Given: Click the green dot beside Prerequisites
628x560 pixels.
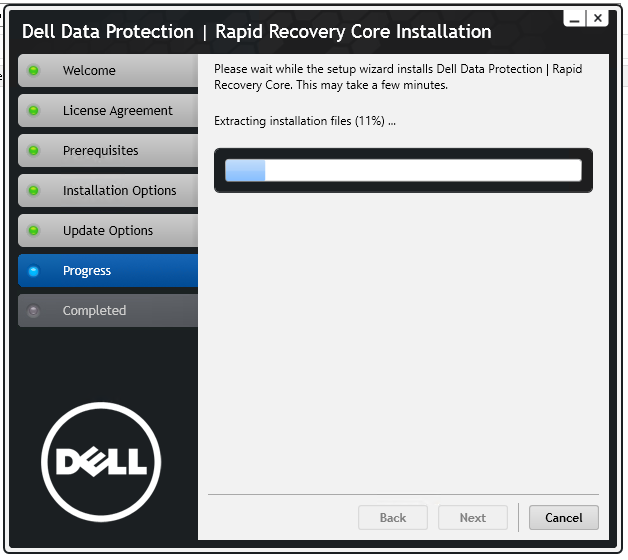Looking at the screenshot, I should click(x=34, y=151).
